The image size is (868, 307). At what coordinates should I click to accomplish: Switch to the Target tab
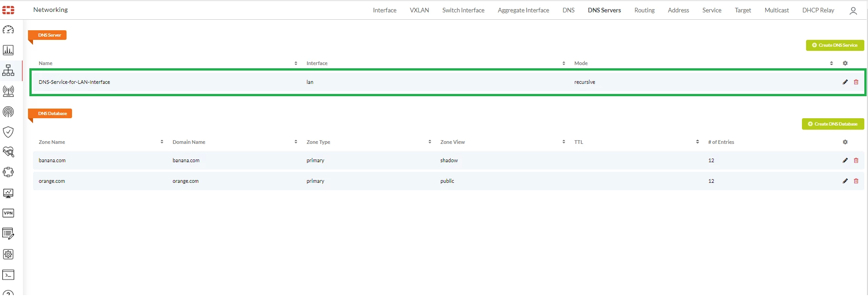(x=743, y=10)
